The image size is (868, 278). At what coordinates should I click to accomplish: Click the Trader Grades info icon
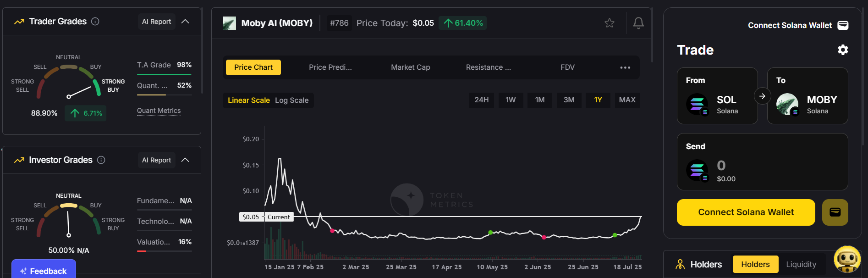[x=95, y=22]
